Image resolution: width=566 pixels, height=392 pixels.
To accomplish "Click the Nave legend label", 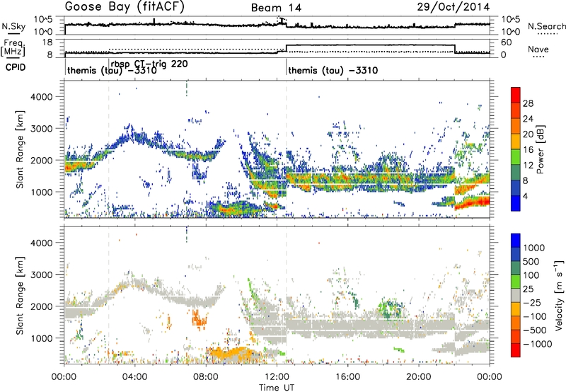I will 538,49.
